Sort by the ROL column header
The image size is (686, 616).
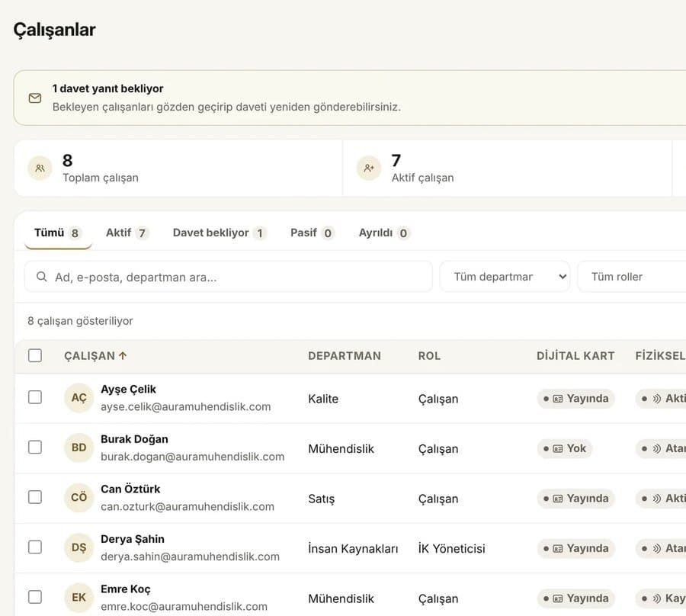click(x=429, y=356)
